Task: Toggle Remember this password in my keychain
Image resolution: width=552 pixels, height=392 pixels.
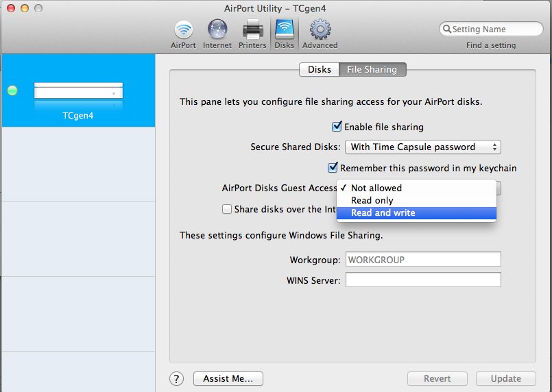Action: [x=333, y=167]
